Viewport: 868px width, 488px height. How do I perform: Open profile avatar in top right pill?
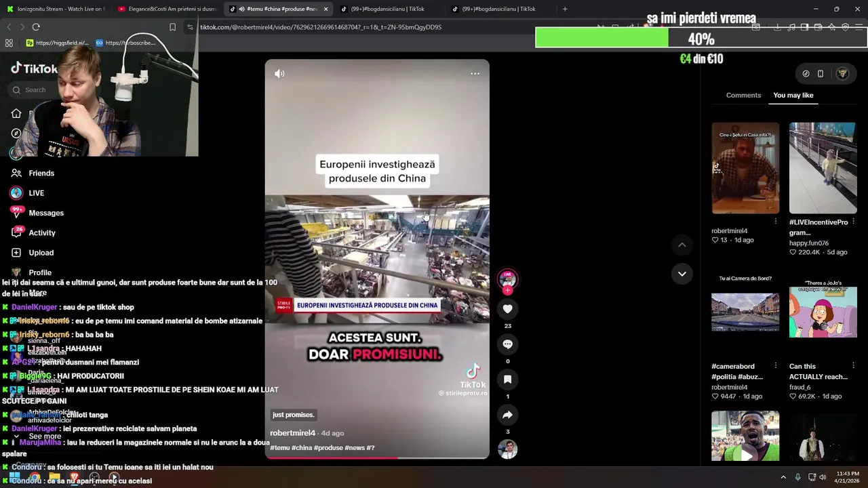pyautogui.click(x=842, y=74)
